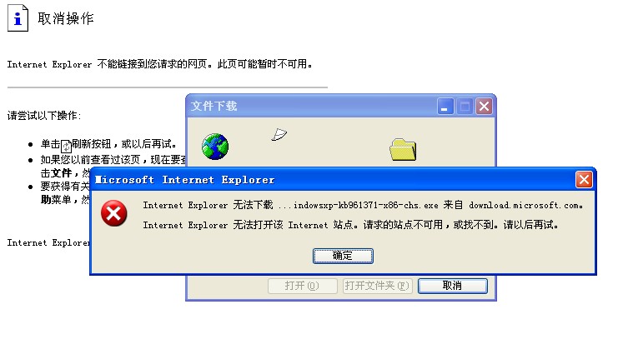Click the disabled 打开文件夹(F) button
The width and height of the screenshot is (633, 364).
(x=378, y=286)
